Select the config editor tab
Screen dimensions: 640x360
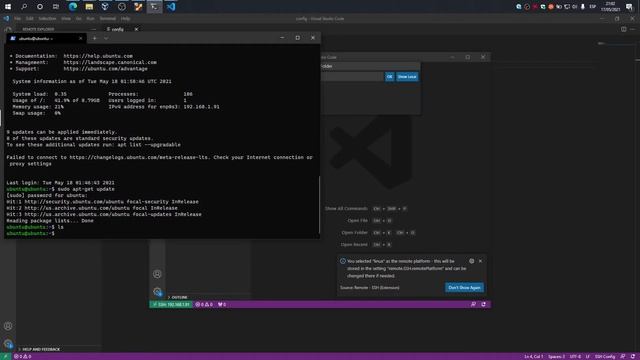[118, 29]
